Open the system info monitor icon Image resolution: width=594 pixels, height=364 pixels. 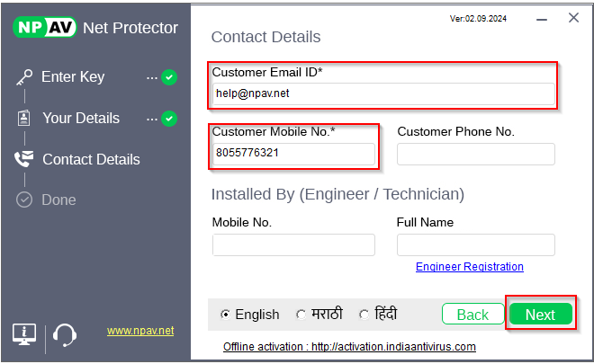click(x=24, y=334)
